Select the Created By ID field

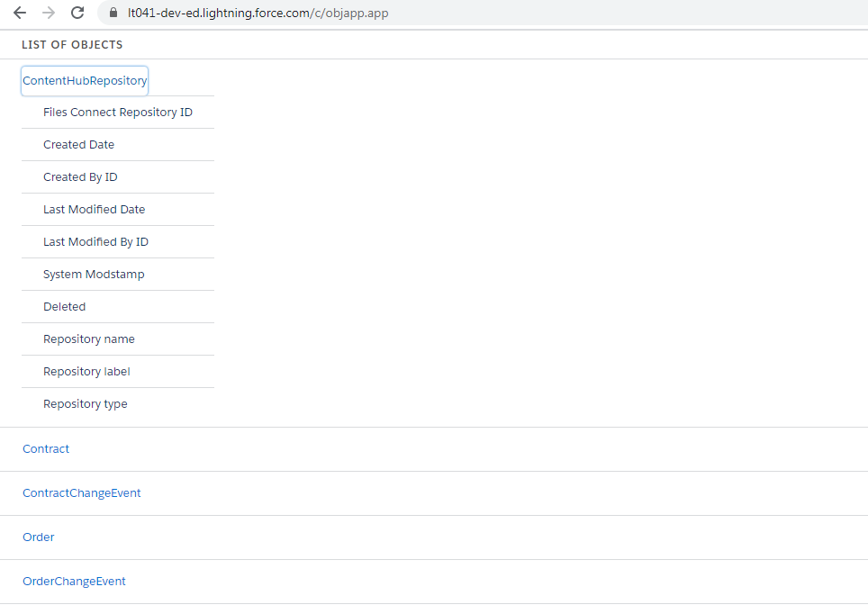coord(78,176)
